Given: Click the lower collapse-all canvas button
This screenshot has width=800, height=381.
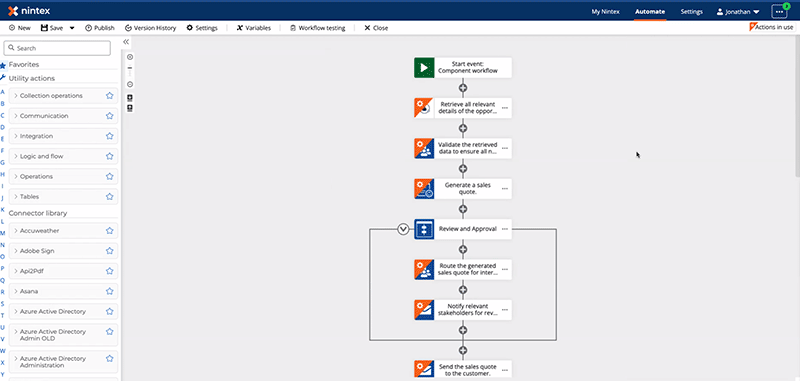Looking at the screenshot, I should 130,108.
